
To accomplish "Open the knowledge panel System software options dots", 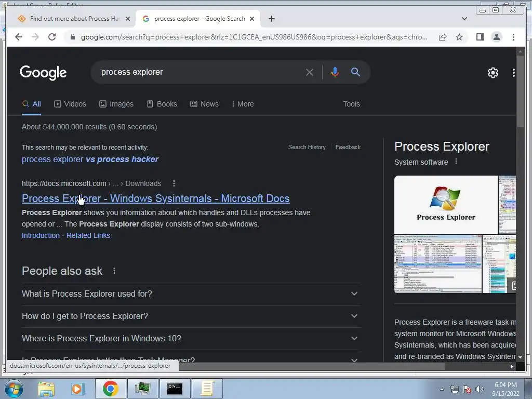I will click(456, 162).
